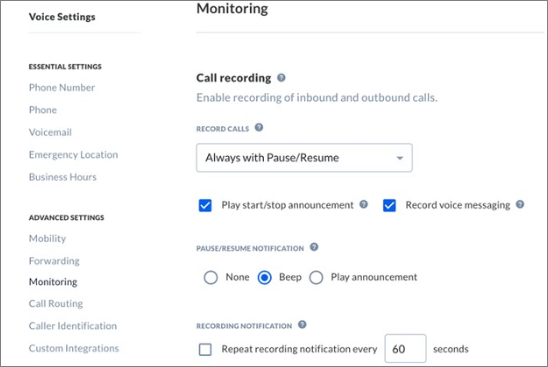Viewport: 548px width, 367px height.
Task: Click the Voice Settings sidebar title
Action: click(x=62, y=17)
